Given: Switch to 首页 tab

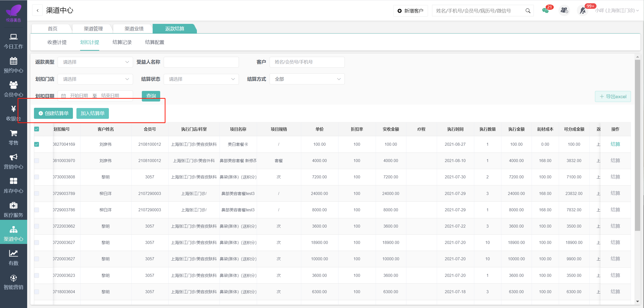Looking at the screenshot, I should (x=53, y=29).
